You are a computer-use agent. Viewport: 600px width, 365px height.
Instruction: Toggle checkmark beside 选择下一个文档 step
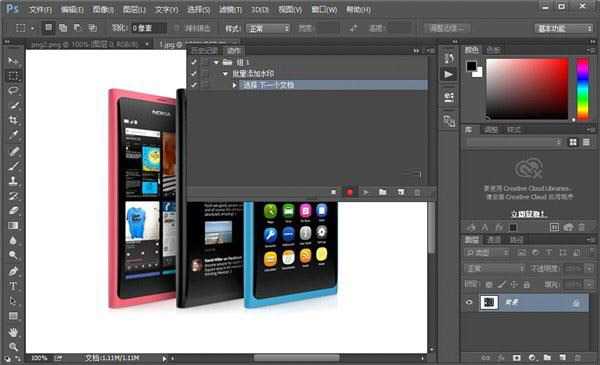click(194, 85)
